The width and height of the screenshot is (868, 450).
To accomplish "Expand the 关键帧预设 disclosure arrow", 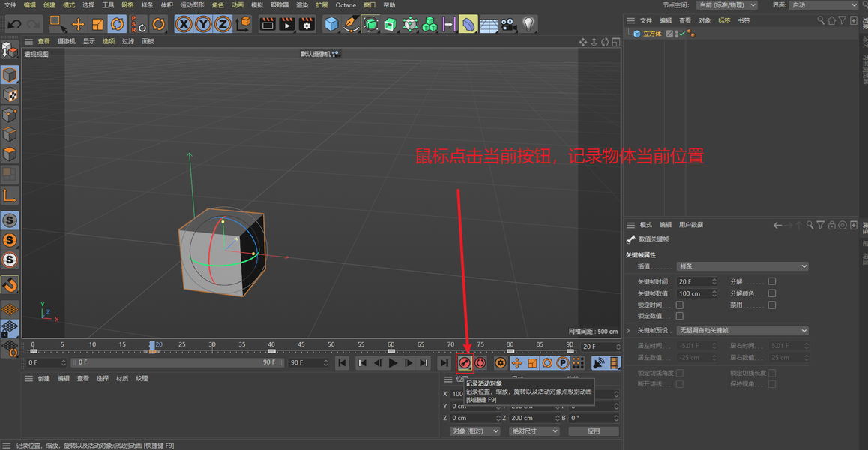I will click(x=628, y=330).
